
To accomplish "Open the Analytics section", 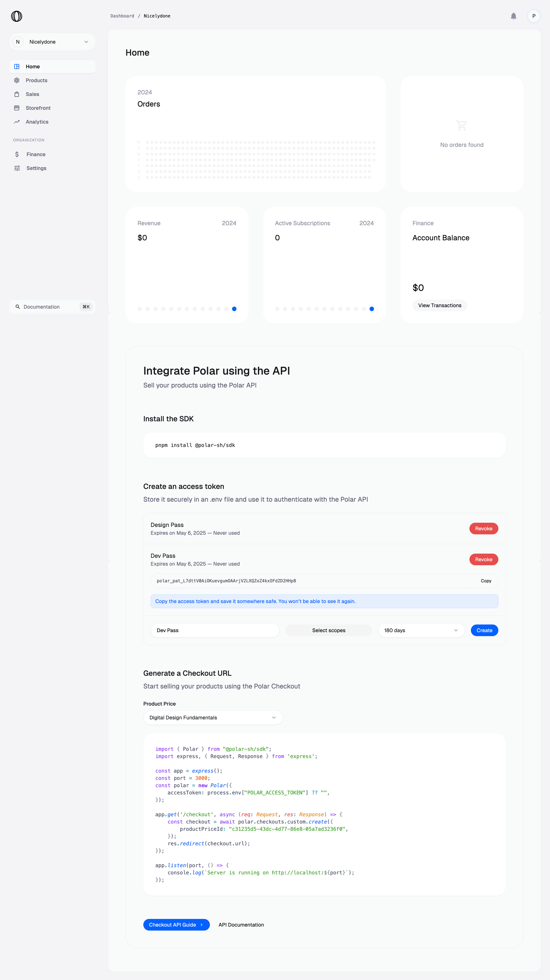I will [37, 121].
